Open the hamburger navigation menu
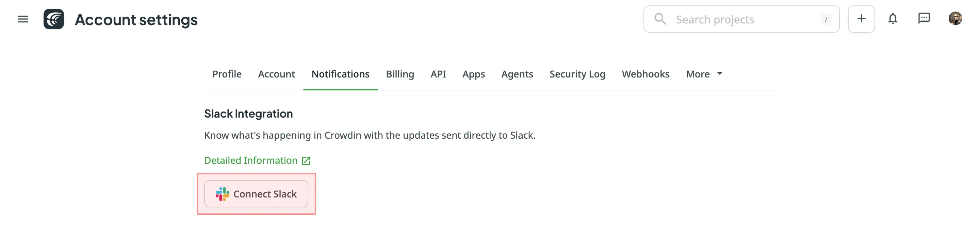 [22, 19]
